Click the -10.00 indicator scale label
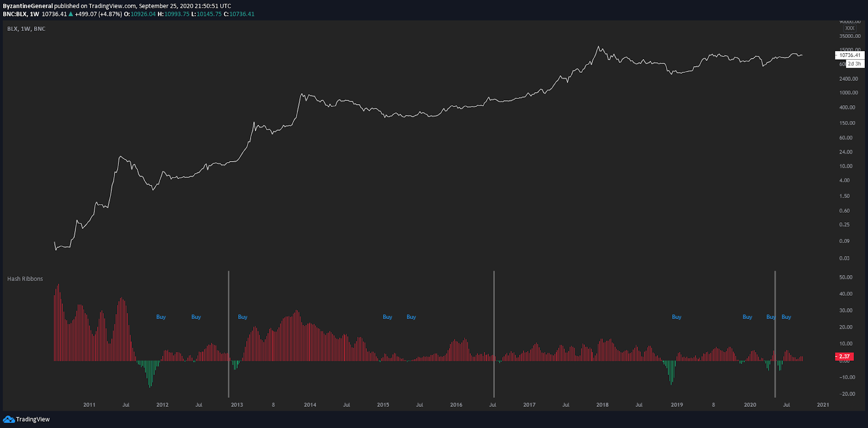 click(847, 378)
